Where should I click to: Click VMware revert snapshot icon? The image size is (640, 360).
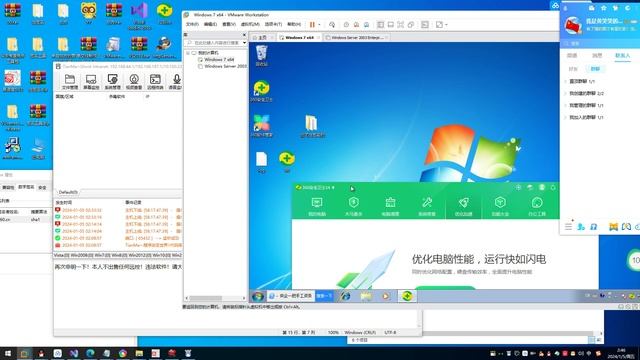(356, 25)
